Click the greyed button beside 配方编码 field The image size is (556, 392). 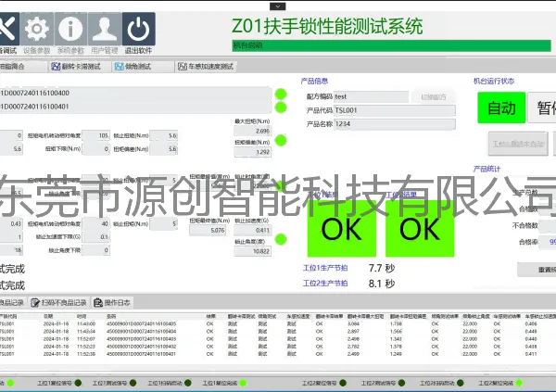[434, 96]
